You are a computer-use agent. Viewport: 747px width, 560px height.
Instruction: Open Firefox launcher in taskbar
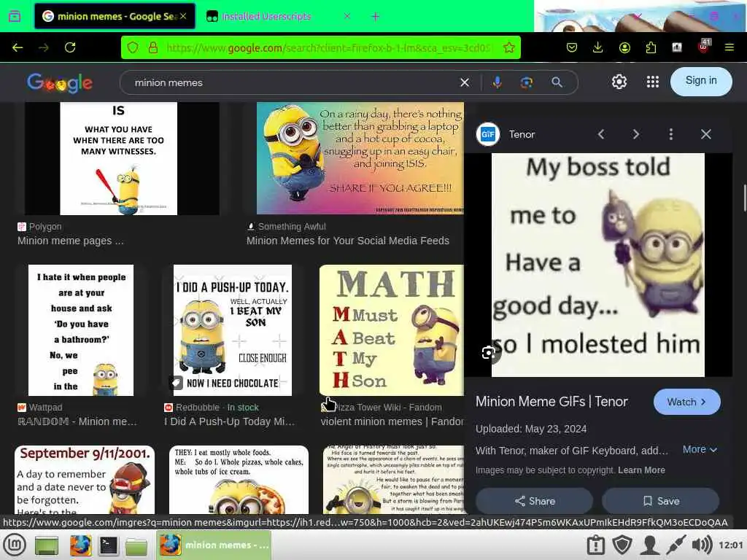80,545
